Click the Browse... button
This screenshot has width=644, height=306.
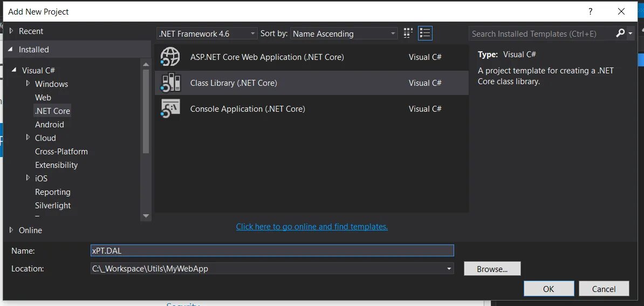(492, 269)
